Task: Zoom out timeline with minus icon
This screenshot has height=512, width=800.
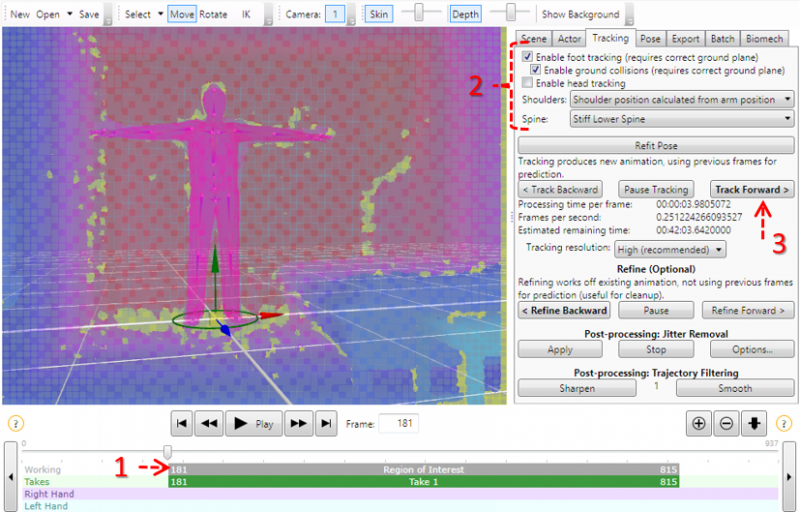Action: (727, 423)
